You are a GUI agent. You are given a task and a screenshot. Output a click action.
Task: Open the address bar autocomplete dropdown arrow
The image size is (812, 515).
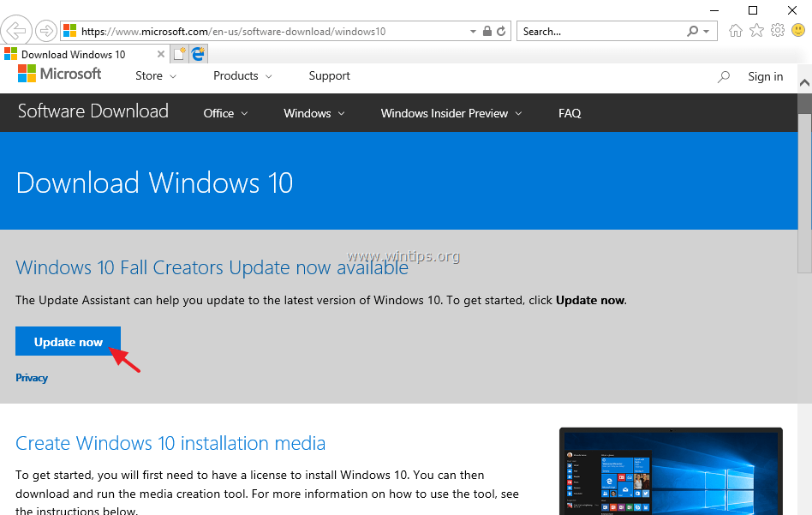pos(473,32)
